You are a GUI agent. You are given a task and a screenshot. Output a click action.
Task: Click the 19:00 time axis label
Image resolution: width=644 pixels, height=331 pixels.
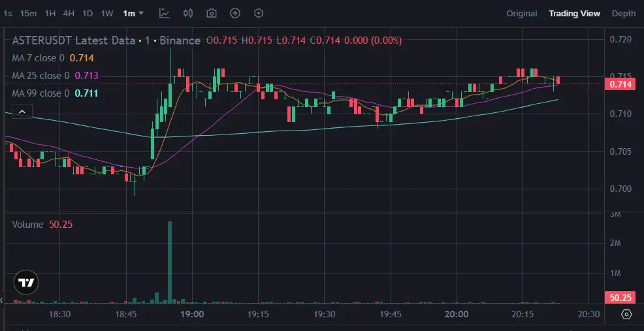click(192, 314)
